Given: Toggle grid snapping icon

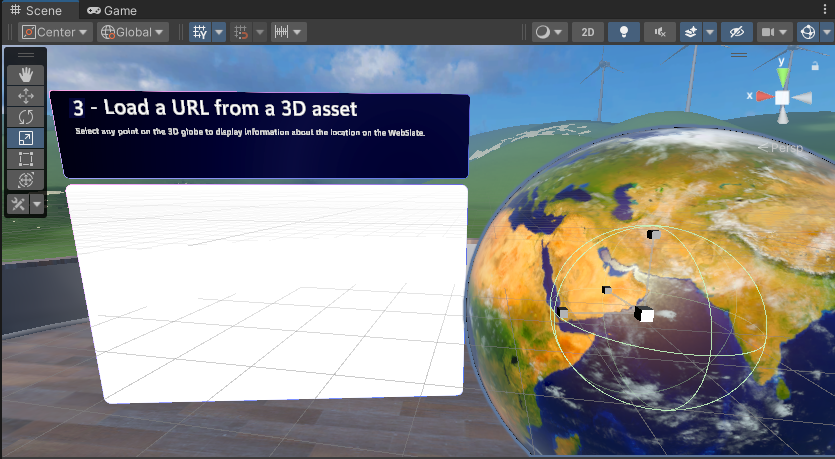Looking at the screenshot, I should pos(241,32).
